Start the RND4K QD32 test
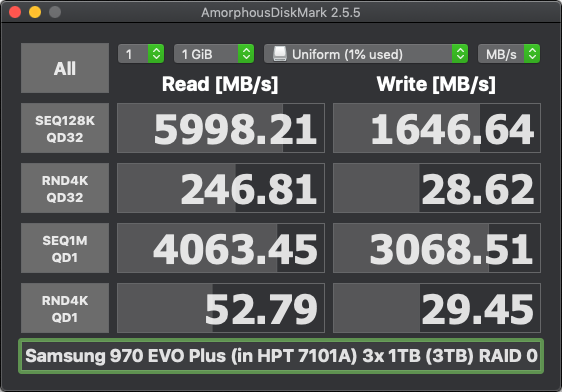 [65, 188]
